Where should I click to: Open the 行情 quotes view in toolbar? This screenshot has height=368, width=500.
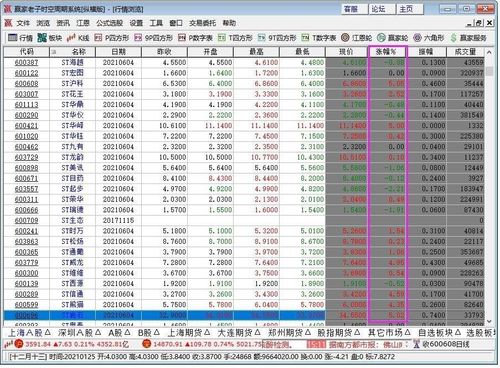click(20, 38)
